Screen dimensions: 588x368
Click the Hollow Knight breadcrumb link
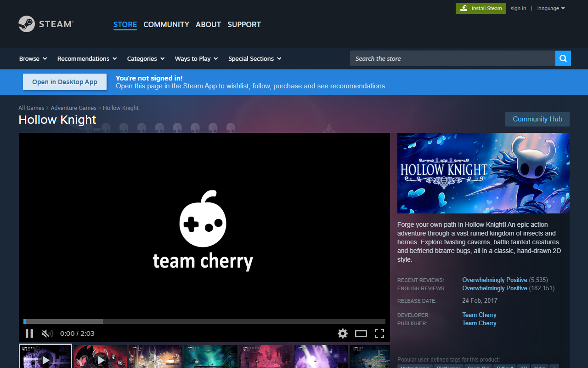[x=121, y=108]
